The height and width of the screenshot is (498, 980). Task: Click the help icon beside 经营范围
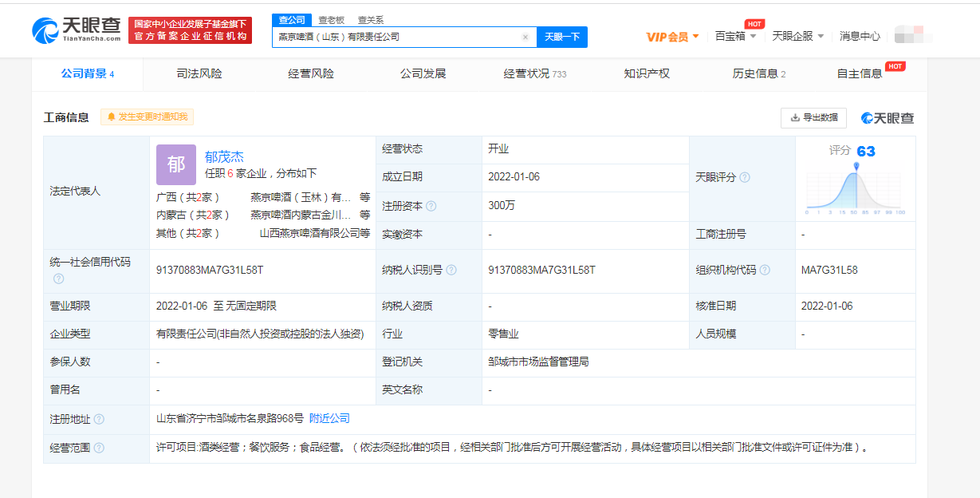click(99, 448)
